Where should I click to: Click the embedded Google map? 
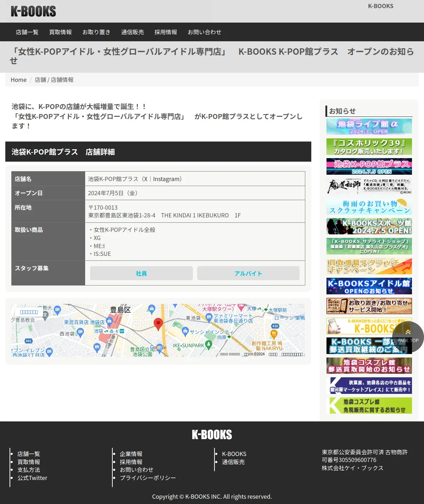158,330
